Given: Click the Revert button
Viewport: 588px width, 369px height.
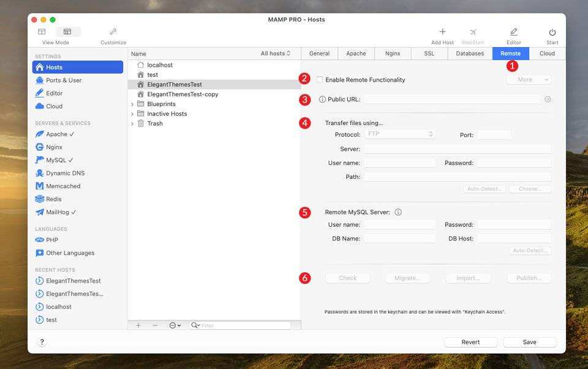Looking at the screenshot, I should click(x=470, y=342).
